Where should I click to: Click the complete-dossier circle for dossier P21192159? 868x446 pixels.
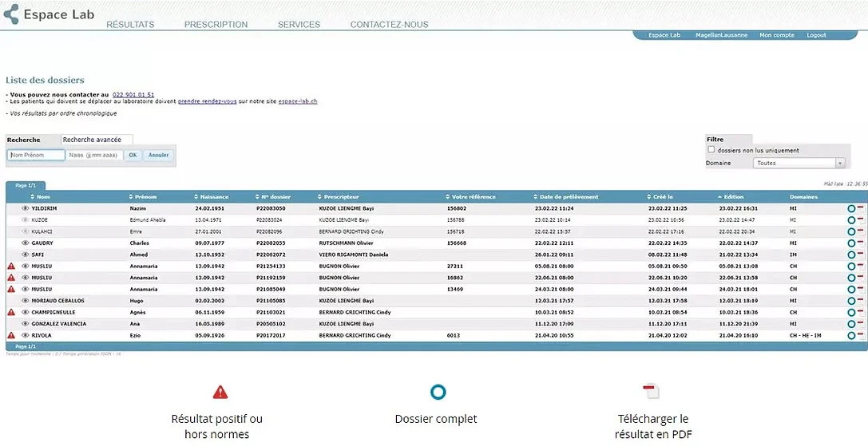click(x=851, y=278)
